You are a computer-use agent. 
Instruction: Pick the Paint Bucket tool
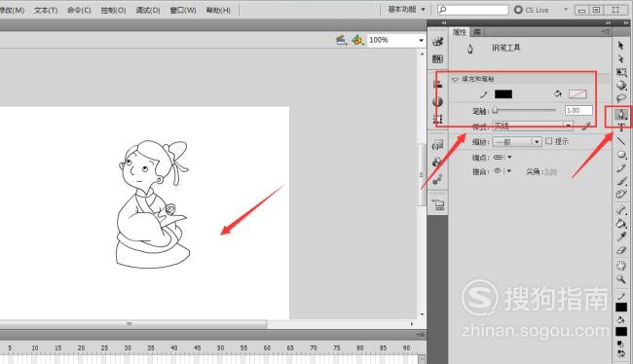click(x=621, y=223)
